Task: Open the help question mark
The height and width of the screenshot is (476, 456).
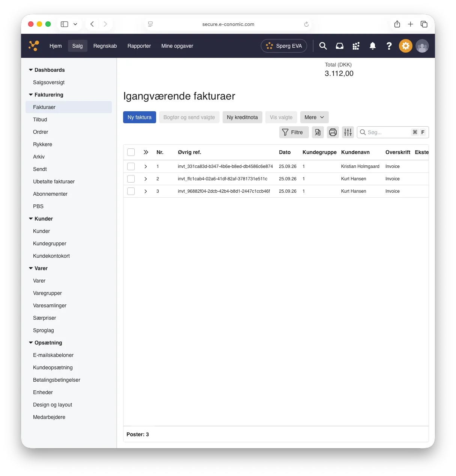Action: [x=389, y=46]
